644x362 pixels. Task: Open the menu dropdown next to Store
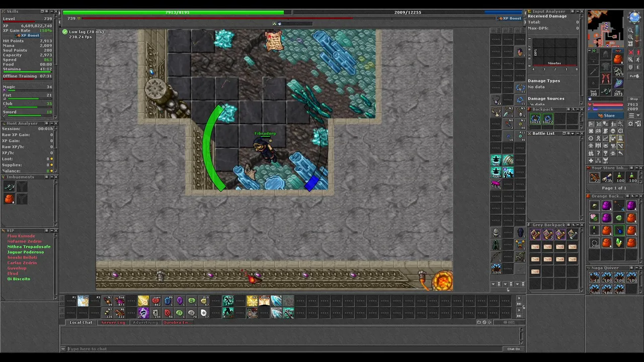pos(634,116)
